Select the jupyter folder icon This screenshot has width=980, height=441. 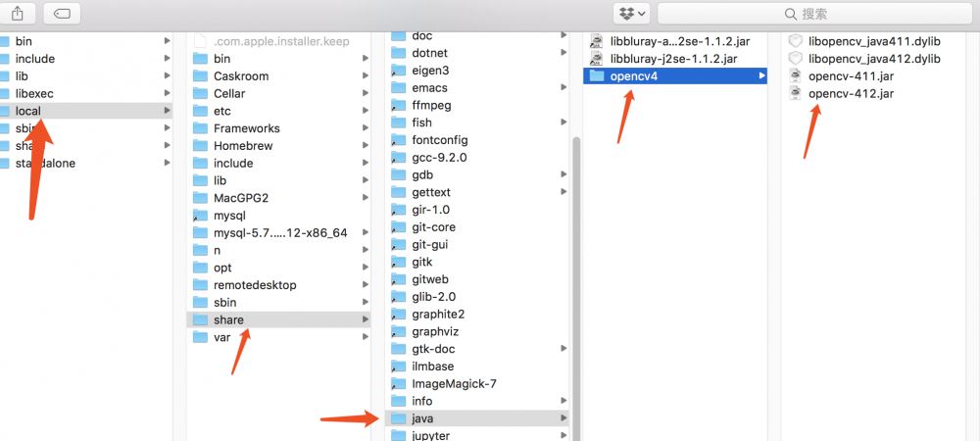click(399, 435)
